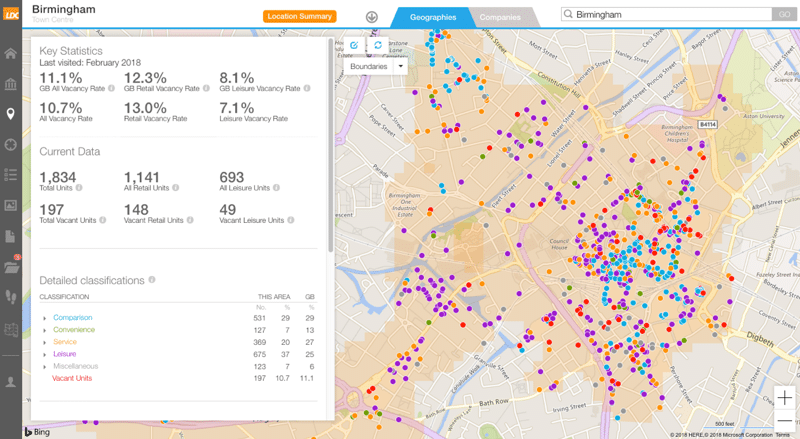The height and width of the screenshot is (439, 800).
Task: Click the map refresh arrows icon
Action: click(378, 45)
